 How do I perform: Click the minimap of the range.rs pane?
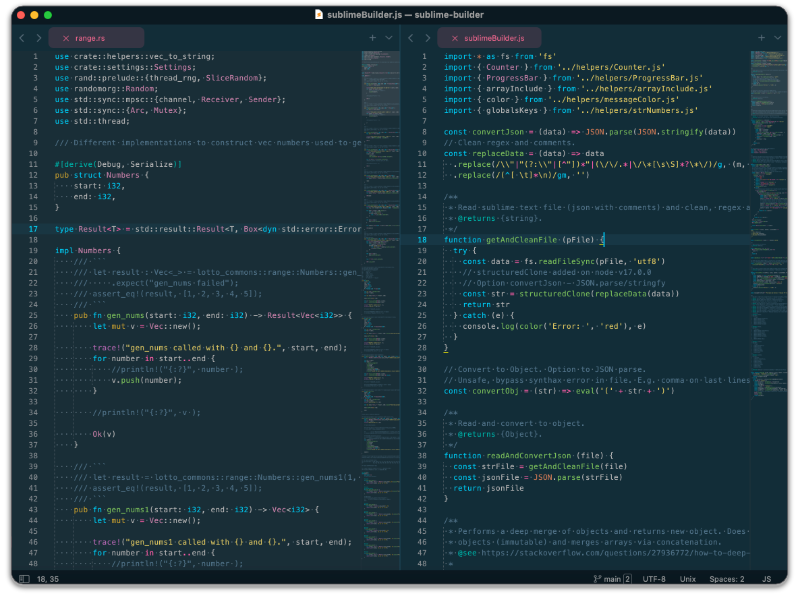pyautogui.click(x=381, y=310)
